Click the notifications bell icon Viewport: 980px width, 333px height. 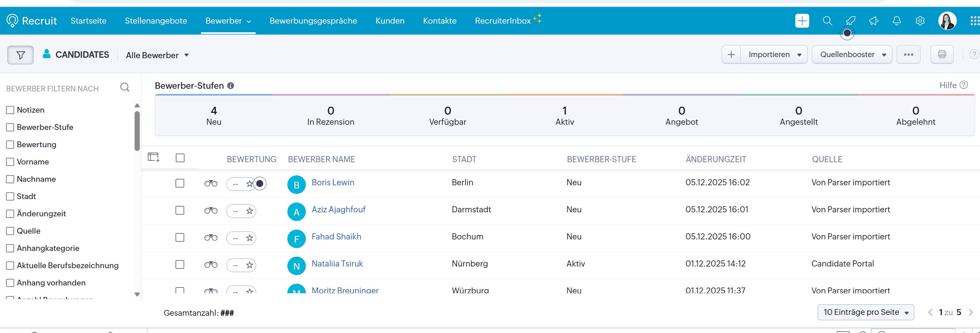pos(897,21)
